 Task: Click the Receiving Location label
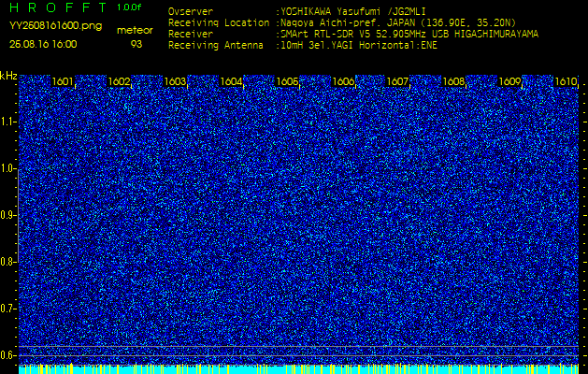219,23
